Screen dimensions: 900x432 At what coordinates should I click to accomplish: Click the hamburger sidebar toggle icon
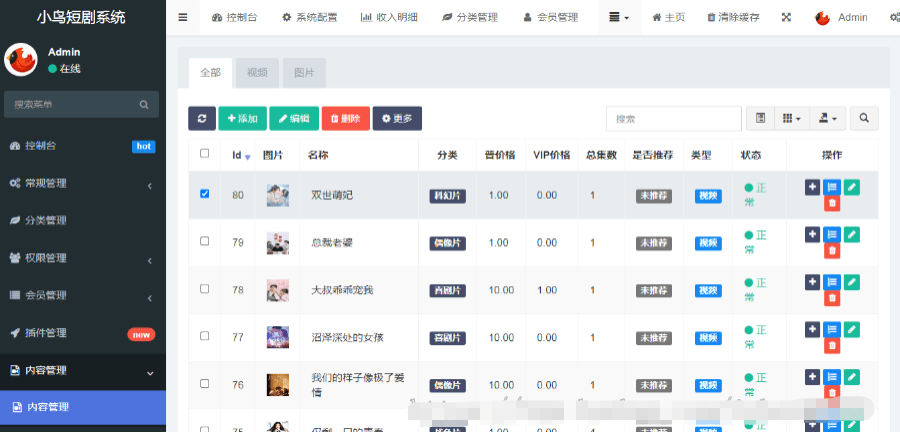(182, 17)
